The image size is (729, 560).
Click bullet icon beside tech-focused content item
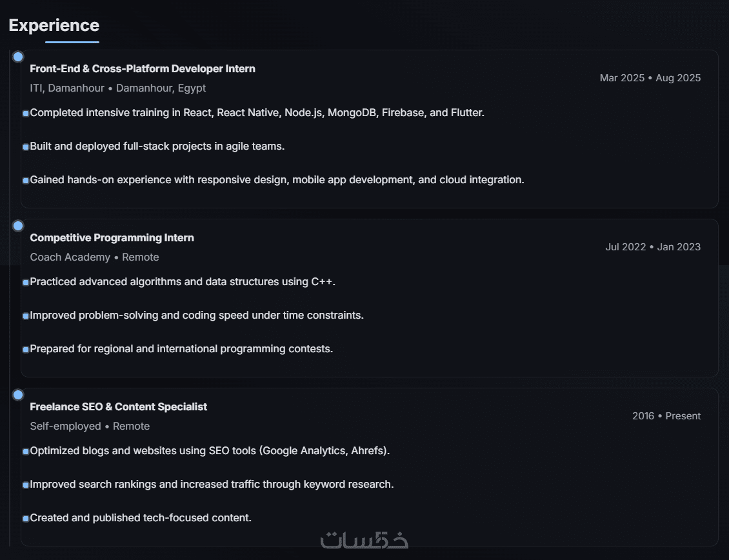pyautogui.click(x=26, y=519)
